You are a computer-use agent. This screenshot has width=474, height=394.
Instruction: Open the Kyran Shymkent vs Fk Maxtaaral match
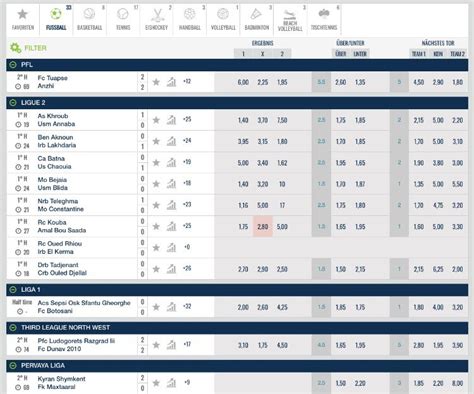click(x=61, y=383)
